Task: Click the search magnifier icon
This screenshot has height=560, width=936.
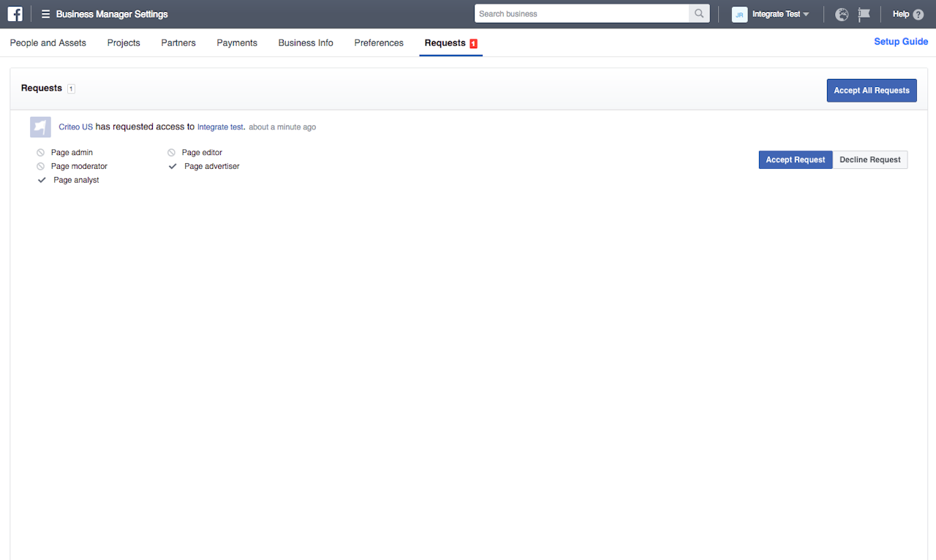Action: (699, 13)
